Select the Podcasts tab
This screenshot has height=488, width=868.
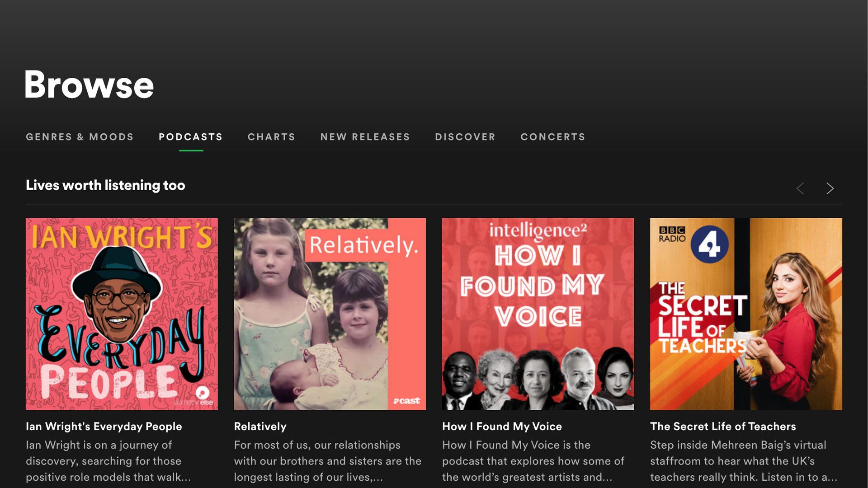click(191, 137)
